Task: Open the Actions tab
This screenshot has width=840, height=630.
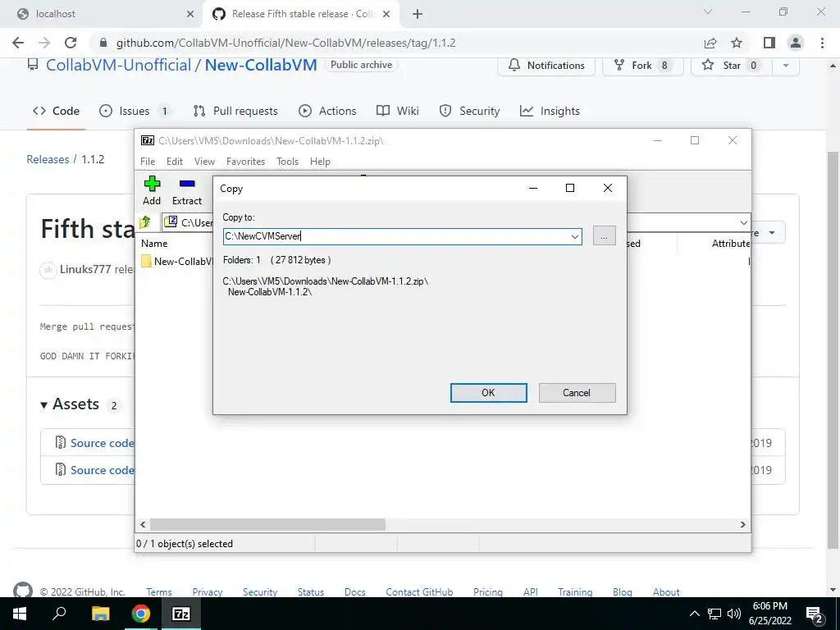Action: [327, 111]
